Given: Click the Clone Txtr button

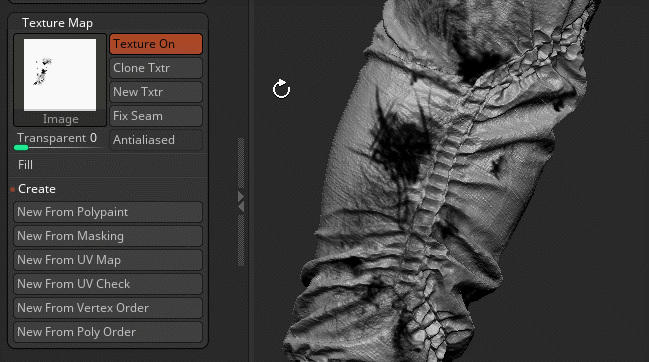Looking at the screenshot, I should click(156, 68).
